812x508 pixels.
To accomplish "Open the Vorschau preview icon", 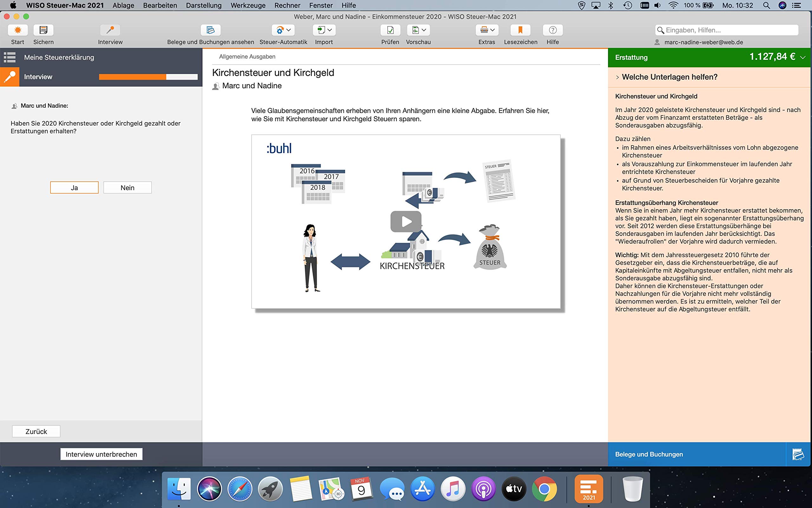I will coord(416,30).
